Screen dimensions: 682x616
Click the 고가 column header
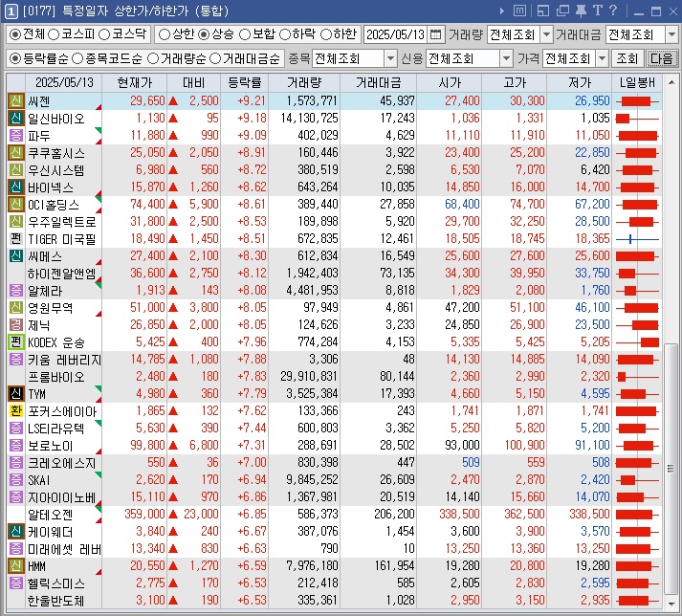click(x=514, y=82)
